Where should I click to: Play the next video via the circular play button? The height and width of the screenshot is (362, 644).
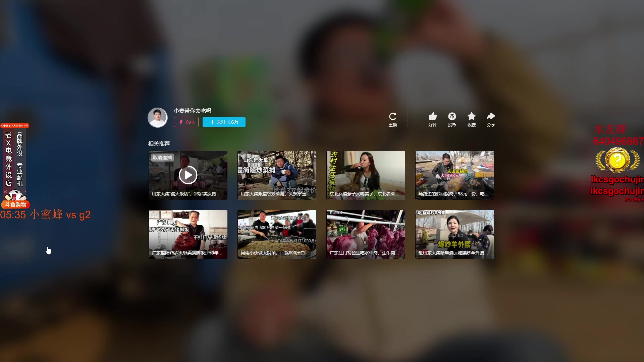pos(188,175)
